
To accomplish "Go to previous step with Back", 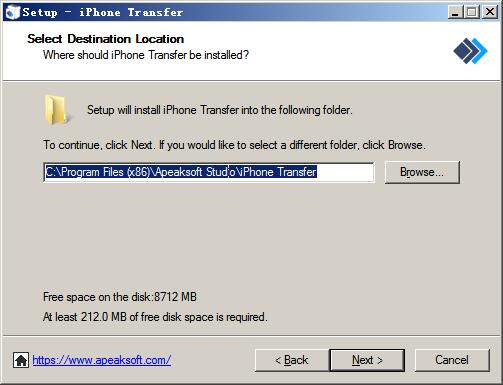I will pyautogui.click(x=292, y=360).
